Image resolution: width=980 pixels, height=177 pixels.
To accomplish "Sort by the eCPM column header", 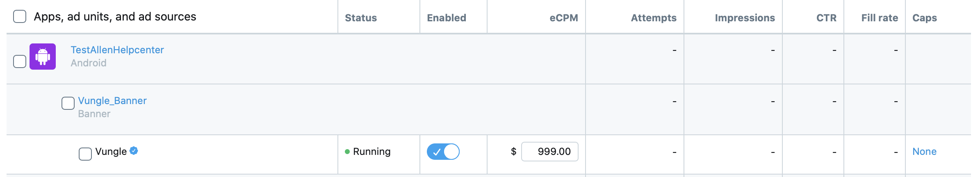I will point(564,18).
